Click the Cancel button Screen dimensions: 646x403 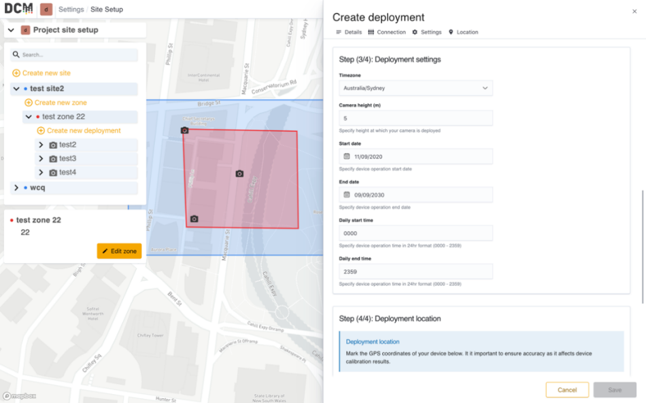567,390
